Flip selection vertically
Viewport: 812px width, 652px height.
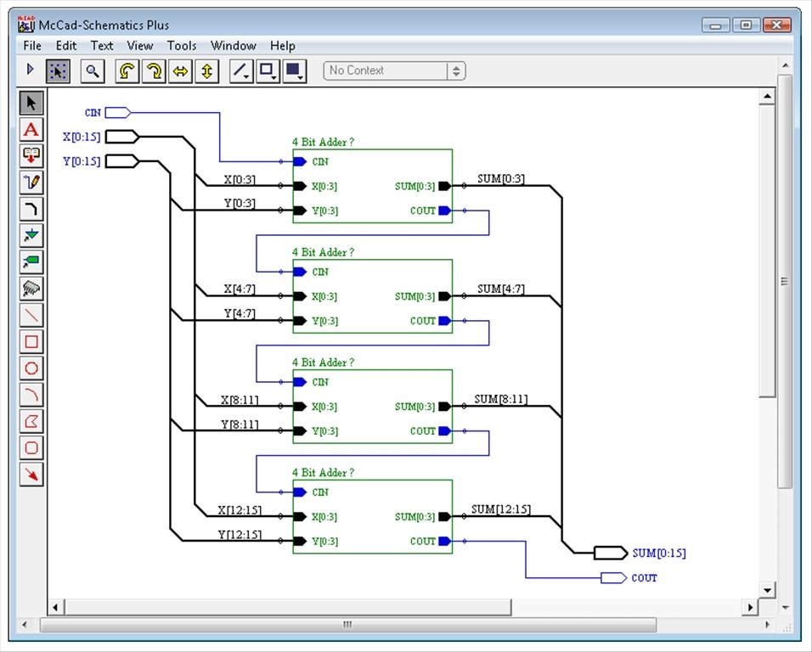pyautogui.click(x=206, y=71)
